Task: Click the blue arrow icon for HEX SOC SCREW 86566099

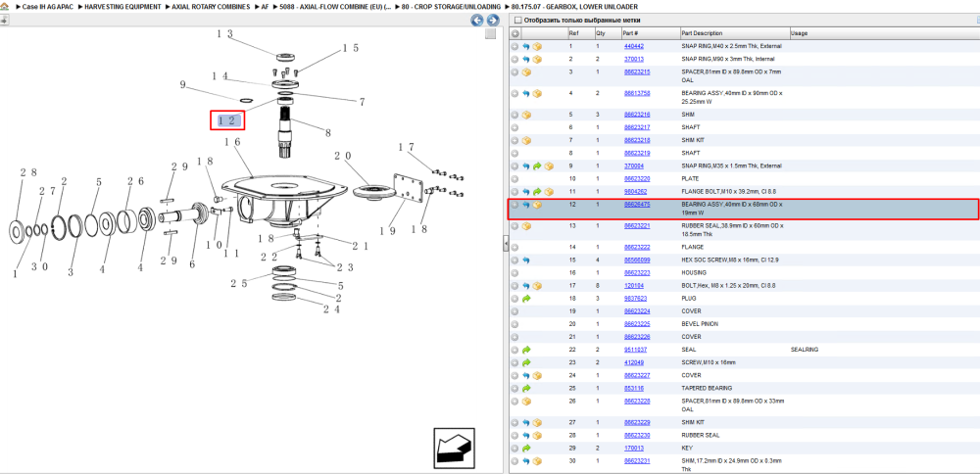Action: click(526, 260)
